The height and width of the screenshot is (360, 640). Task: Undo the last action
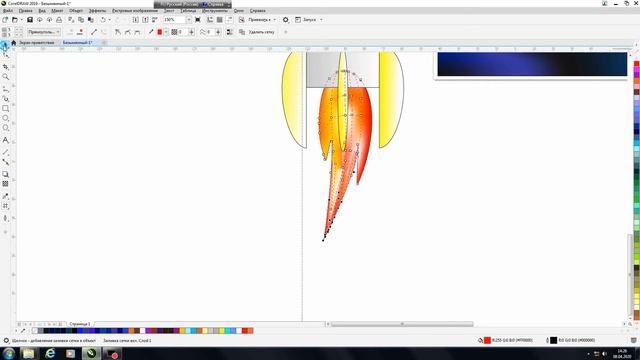click(103, 20)
